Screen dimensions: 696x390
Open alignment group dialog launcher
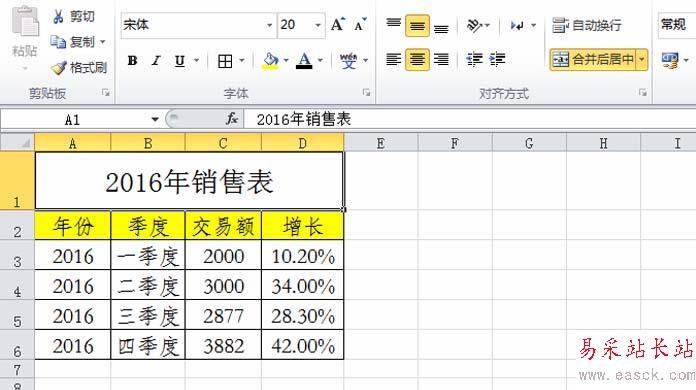643,93
